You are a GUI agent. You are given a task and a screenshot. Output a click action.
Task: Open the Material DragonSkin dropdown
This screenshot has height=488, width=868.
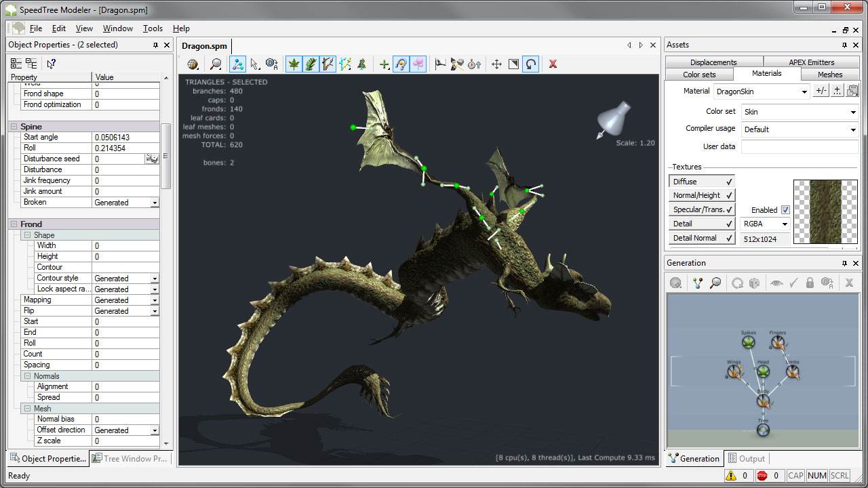pos(804,91)
